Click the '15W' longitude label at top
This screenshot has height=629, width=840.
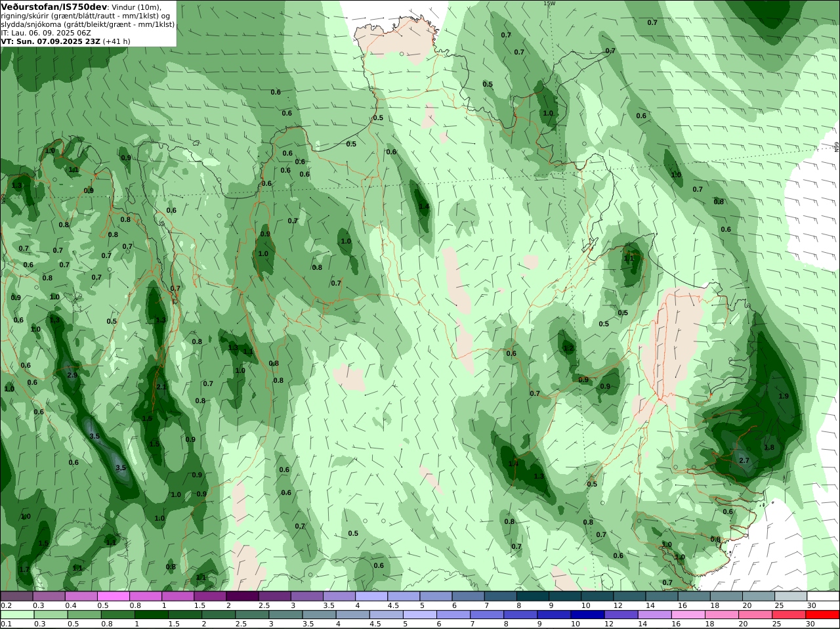[x=549, y=3]
